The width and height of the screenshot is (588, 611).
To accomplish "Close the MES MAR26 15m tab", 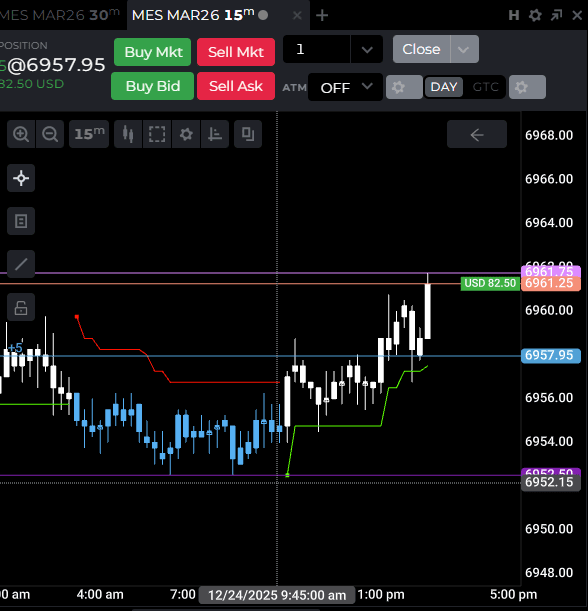I will coord(297,16).
